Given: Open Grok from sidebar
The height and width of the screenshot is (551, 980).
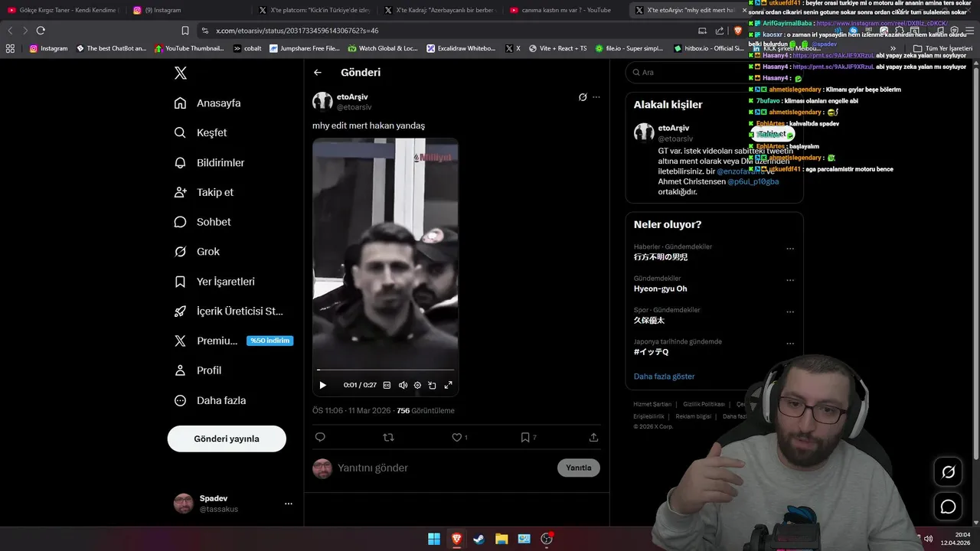Looking at the screenshot, I should [x=198, y=252].
